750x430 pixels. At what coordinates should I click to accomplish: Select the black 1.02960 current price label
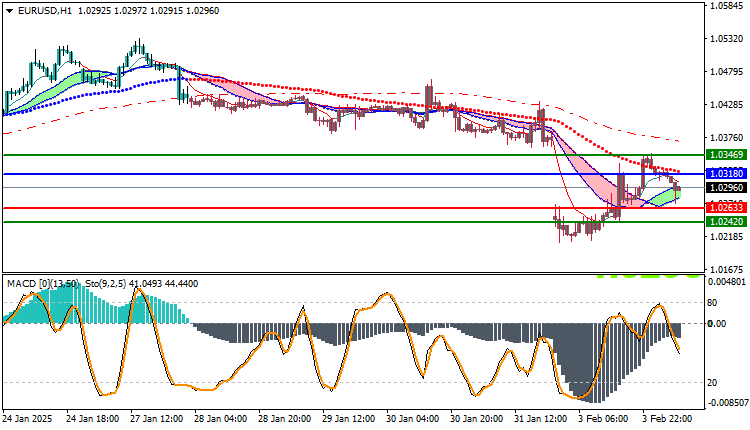pyautogui.click(x=726, y=187)
